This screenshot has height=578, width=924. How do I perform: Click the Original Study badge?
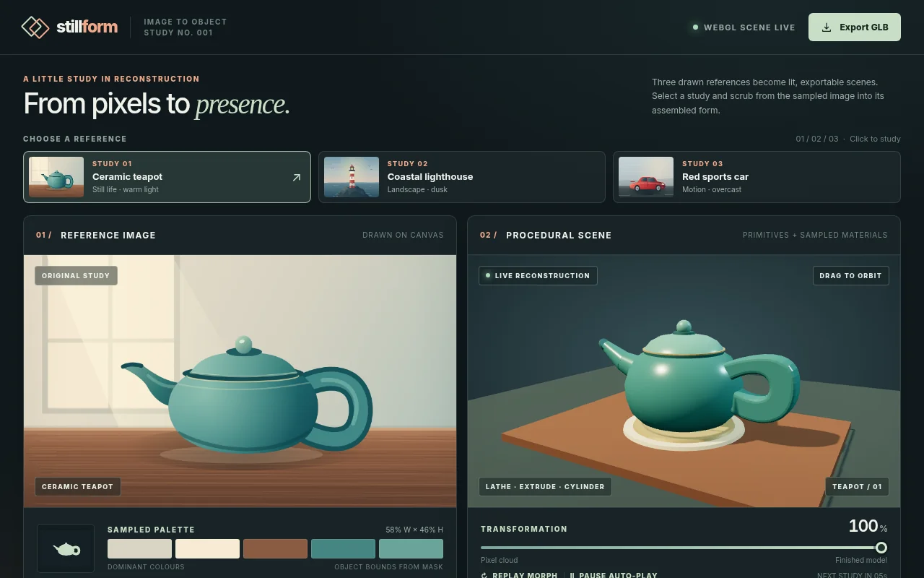tap(76, 275)
